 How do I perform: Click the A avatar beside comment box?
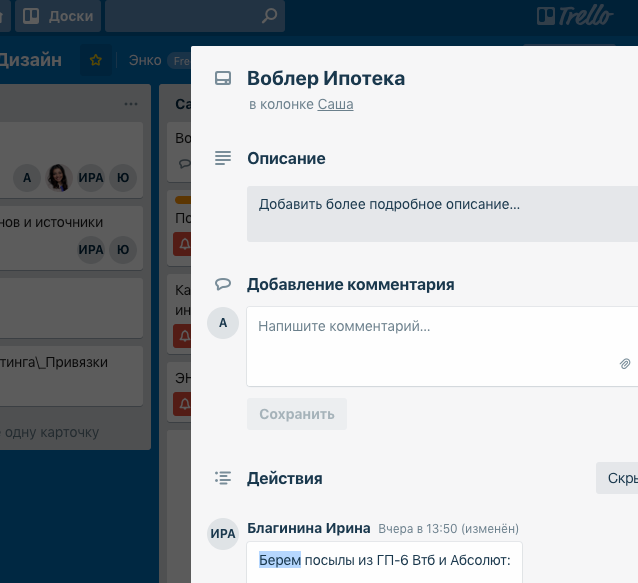coord(223,323)
